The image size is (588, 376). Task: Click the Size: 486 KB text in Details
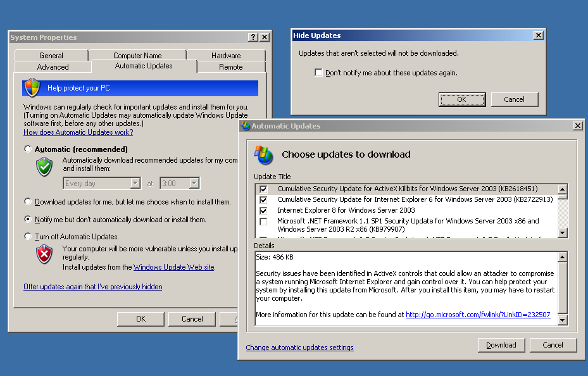pos(275,257)
